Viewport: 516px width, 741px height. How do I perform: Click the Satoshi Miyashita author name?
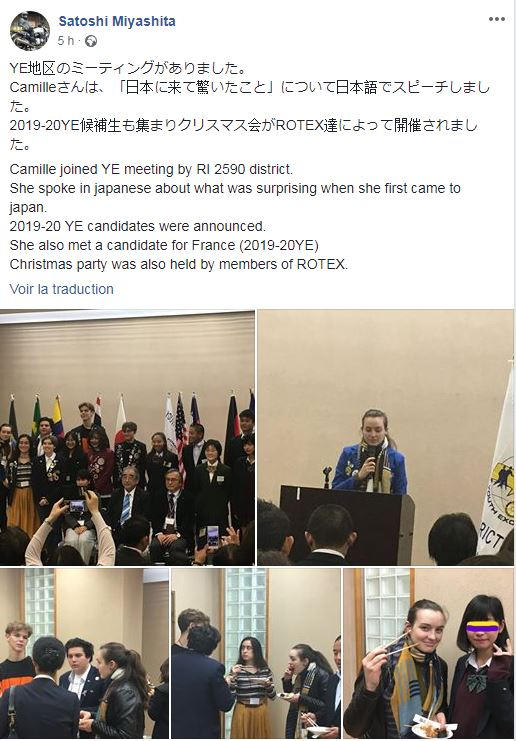[117, 21]
